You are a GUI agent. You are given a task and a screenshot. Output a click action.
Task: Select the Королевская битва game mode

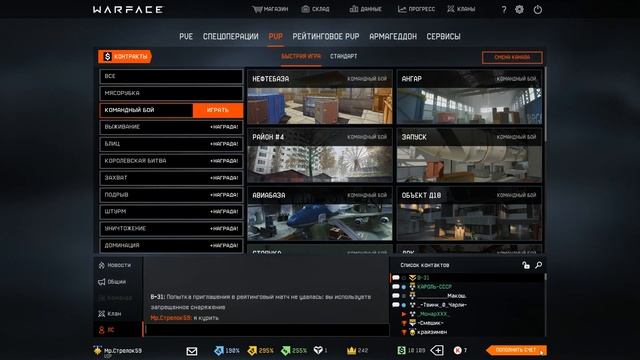(x=171, y=161)
